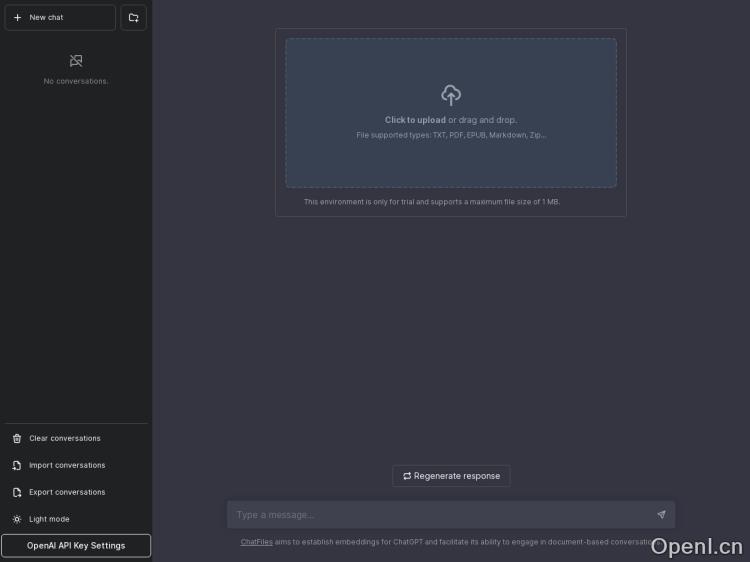Switch to Light mode
Image resolution: width=750 pixels, height=562 pixels.
(x=49, y=519)
